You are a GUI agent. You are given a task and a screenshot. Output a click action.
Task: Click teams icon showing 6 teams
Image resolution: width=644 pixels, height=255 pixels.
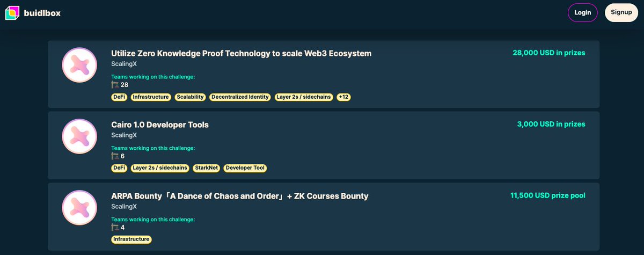coord(115,156)
